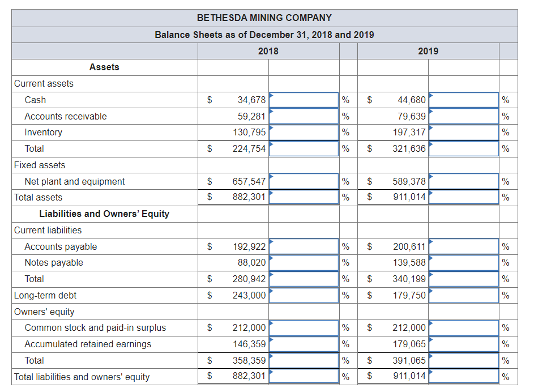This screenshot has height=392, width=534.
Task: Click the 2018 retained earnings value 146,359
Action: (x=249, y=344)
